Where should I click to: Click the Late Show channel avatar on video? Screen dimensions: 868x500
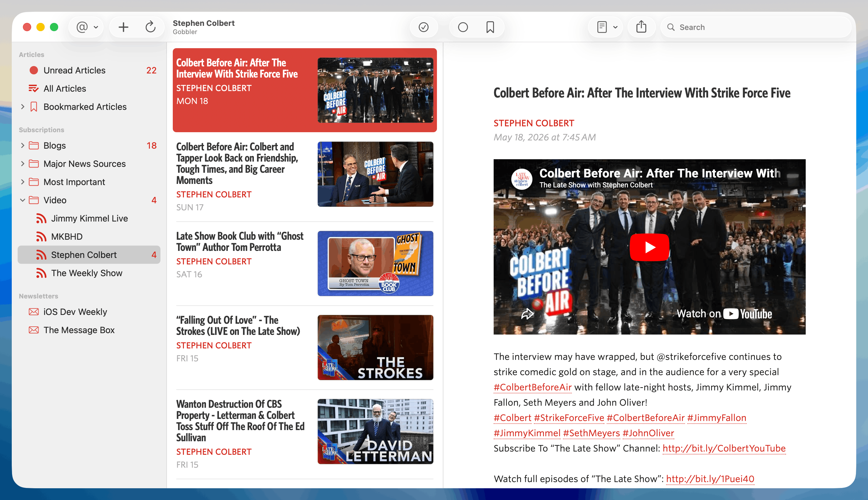[x=522, y=179]
